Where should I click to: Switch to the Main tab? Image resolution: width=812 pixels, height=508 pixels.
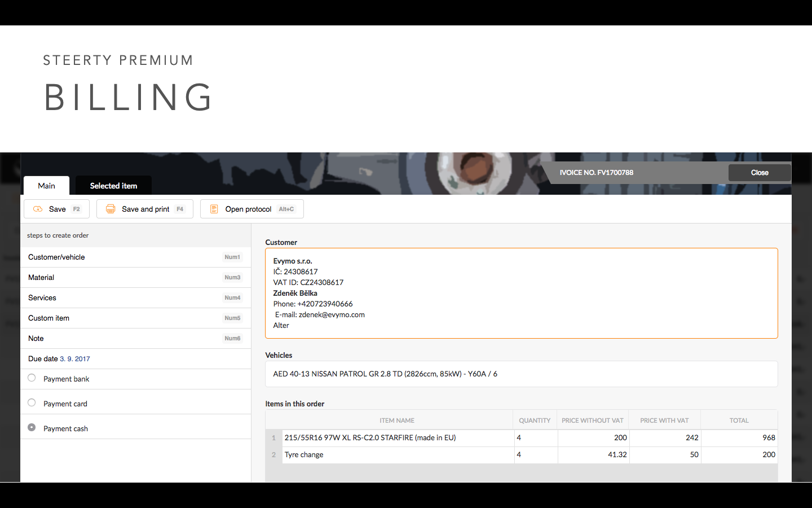[46, 186]
